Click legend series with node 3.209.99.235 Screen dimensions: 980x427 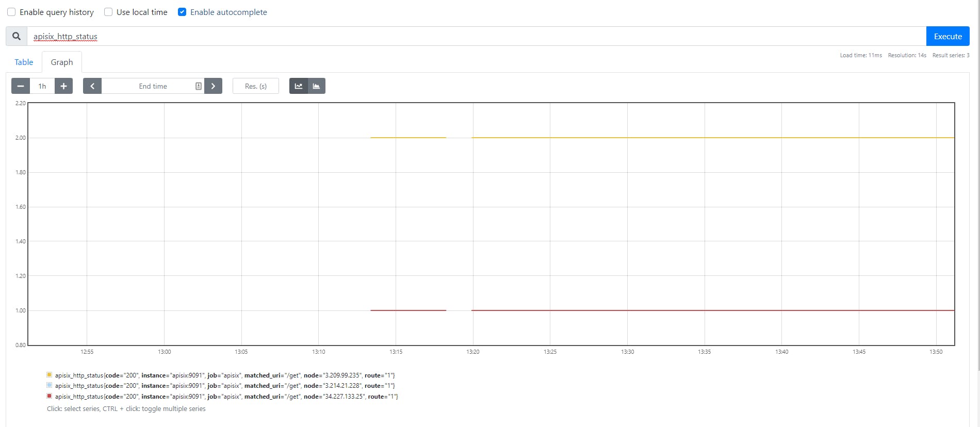coord(225,375)
